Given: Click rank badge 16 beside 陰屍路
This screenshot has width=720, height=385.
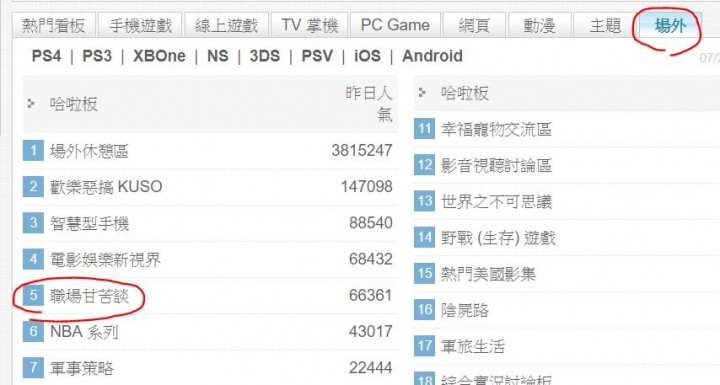Looking at the screenshot, I should coord(424,310).
